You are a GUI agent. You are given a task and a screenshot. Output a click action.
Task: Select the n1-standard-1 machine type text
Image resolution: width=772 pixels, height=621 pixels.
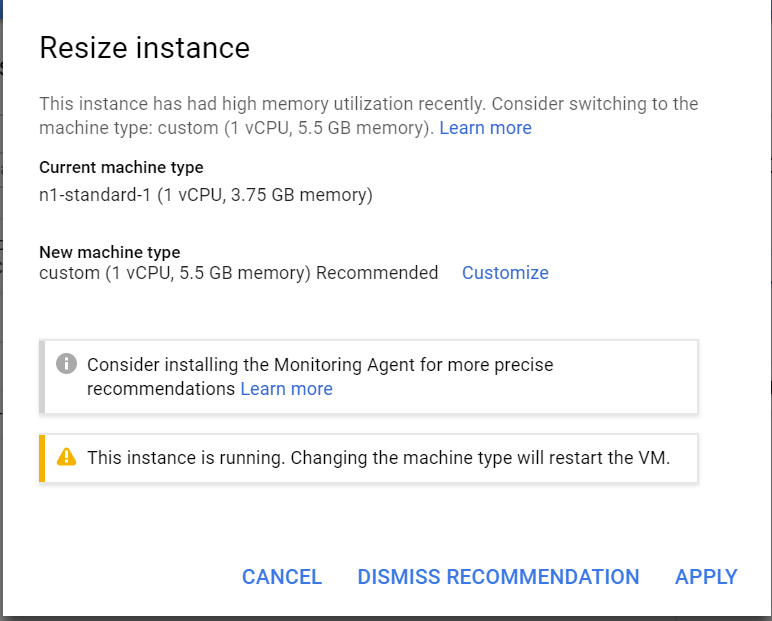coord(205,195)
